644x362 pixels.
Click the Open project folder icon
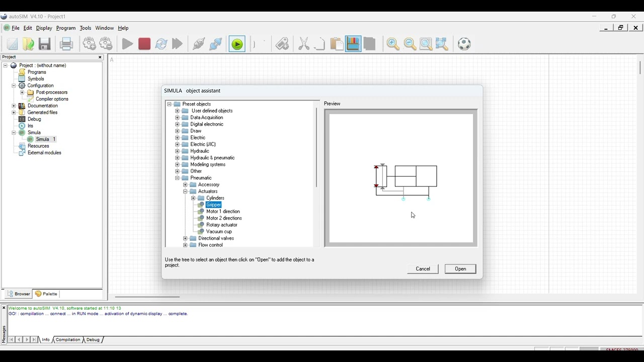(29, 44)
